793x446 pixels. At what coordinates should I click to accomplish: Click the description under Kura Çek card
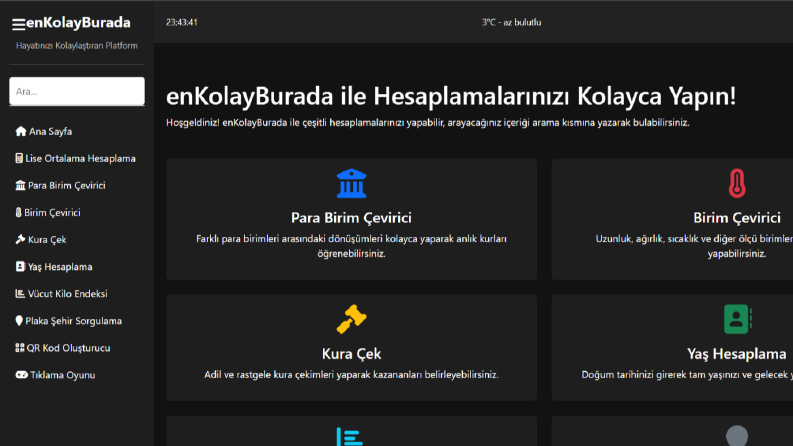351,375
